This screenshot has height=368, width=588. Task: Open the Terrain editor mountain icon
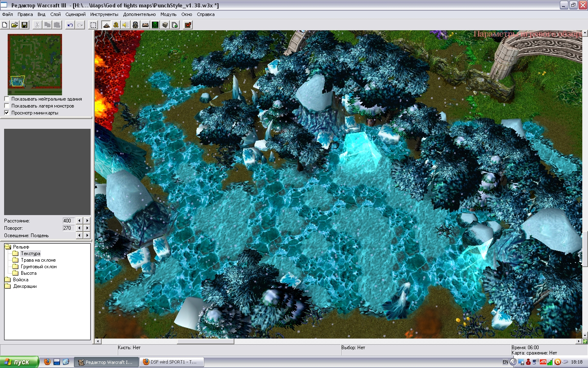[x=106, y=25]
